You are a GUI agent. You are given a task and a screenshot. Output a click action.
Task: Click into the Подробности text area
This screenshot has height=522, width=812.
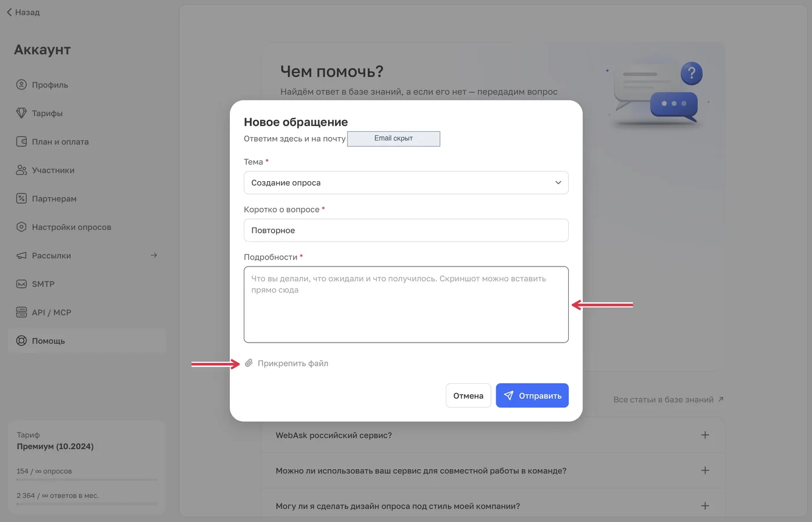pyautogui.click(x=406, y=304)
